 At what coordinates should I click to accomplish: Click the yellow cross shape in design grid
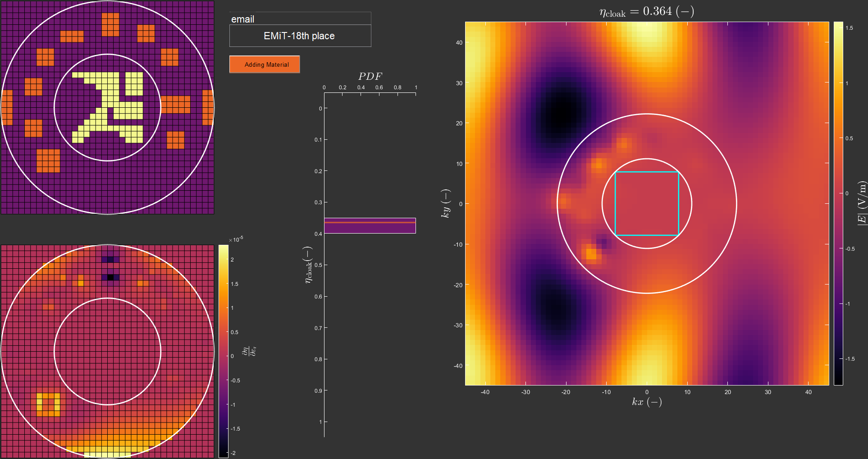(x=108, y=107)
